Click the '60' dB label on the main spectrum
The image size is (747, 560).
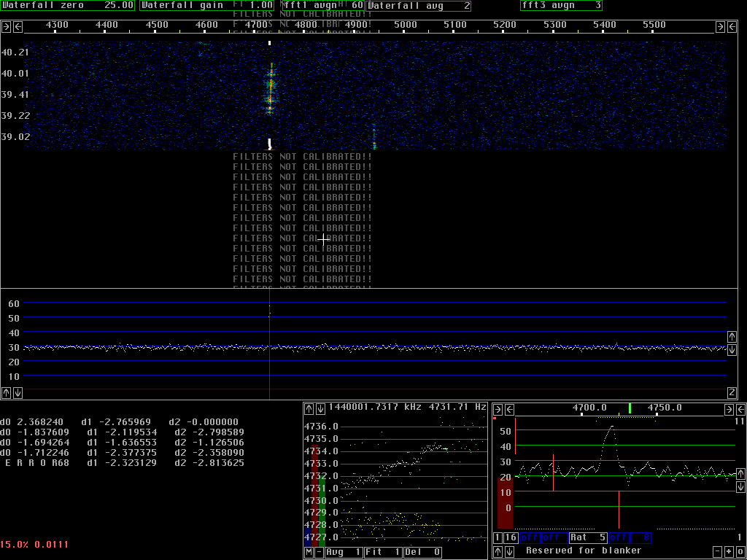coord(14,304)
